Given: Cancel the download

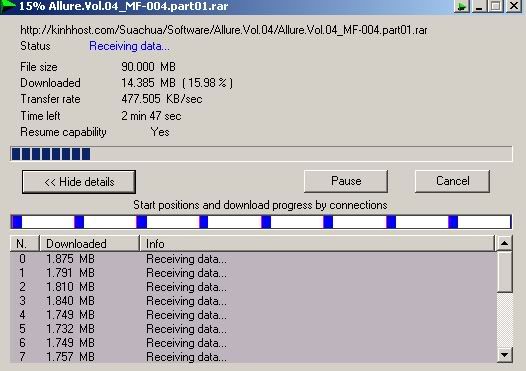Looking at the screenshot, I should click(452, 181).
